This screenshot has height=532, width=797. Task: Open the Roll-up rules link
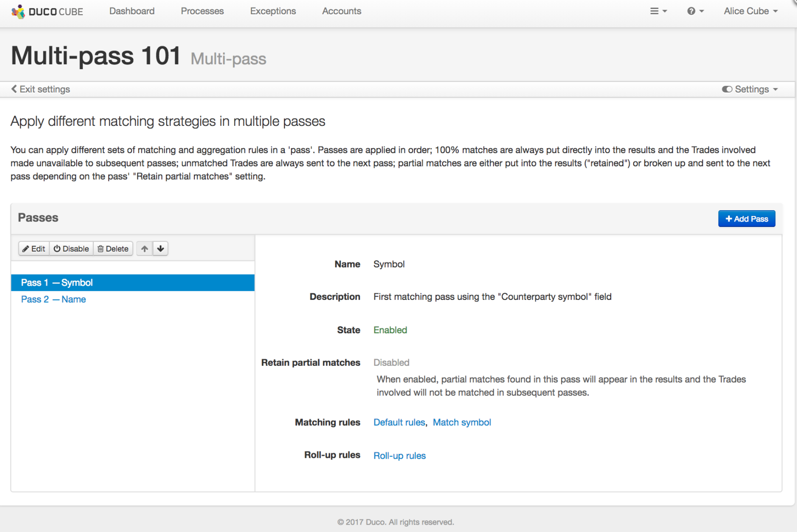coord(399,456)
